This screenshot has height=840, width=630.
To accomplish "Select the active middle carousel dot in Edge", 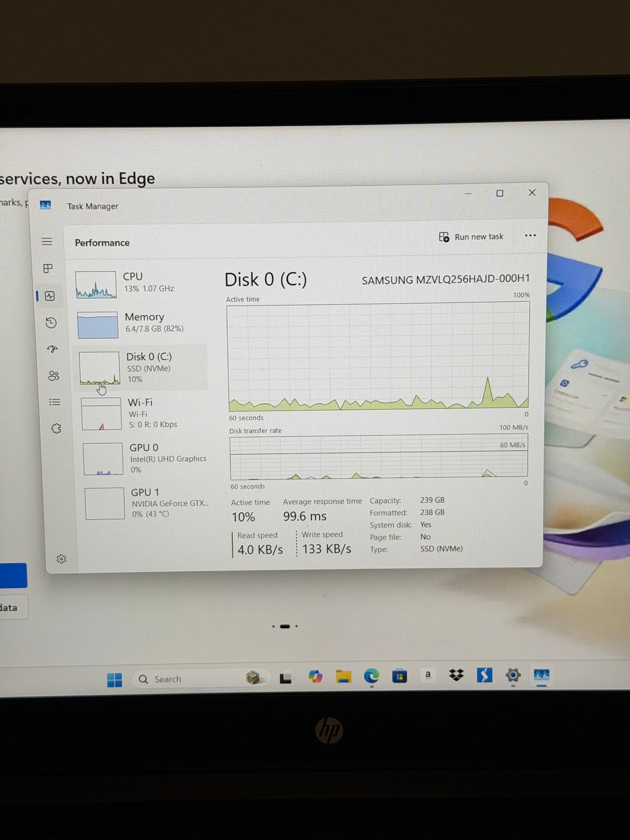I will pyautogui.click(x=285, y=626).
